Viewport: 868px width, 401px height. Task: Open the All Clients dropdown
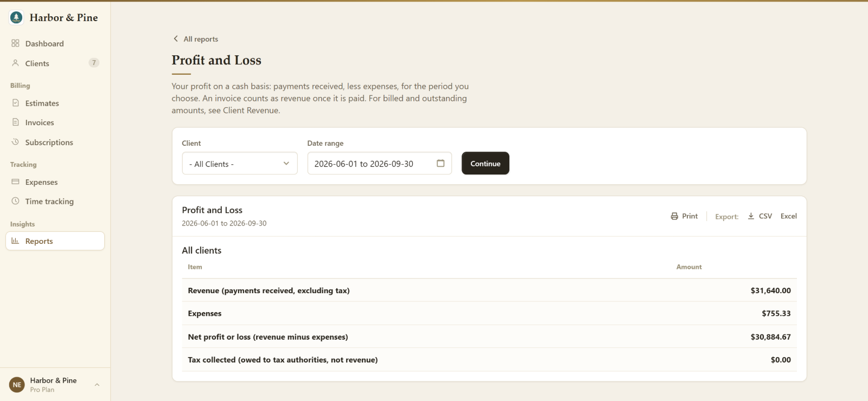[x=240, y=163]
